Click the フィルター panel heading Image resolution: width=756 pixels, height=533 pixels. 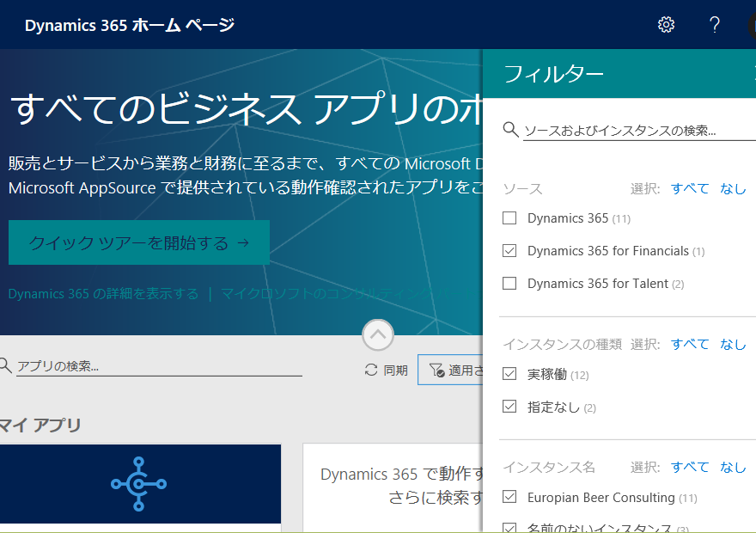553,74
